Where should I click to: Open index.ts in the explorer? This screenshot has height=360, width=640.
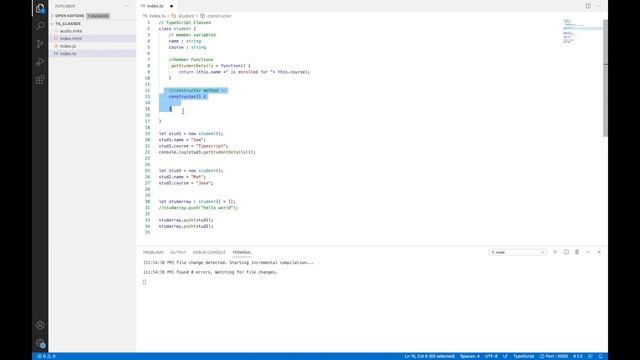(68, 53)
